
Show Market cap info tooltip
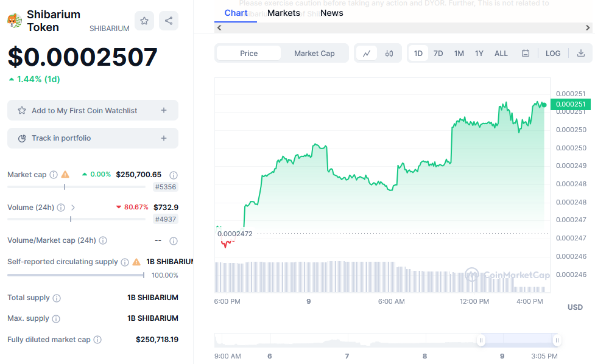pos(54,175)
